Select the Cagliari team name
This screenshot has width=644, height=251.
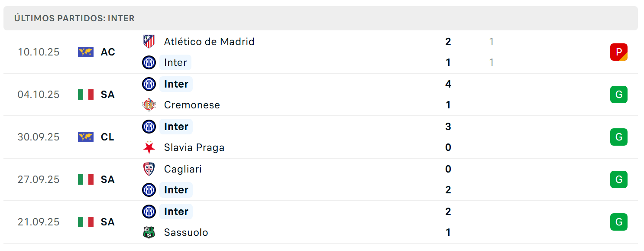pyautogui.click(x=183, y=169)
